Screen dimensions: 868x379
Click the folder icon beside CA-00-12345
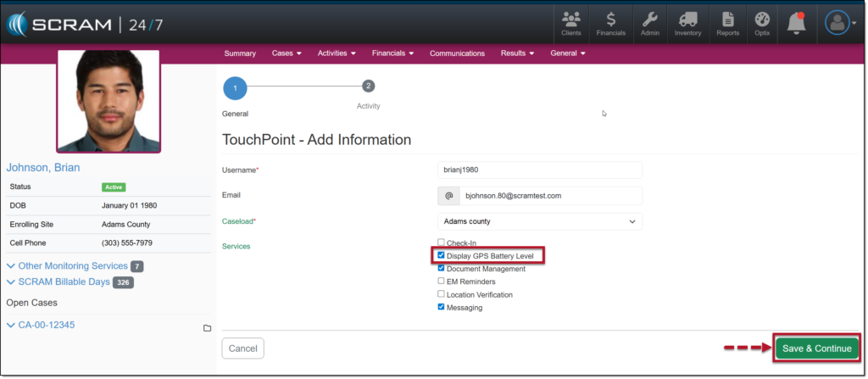point(206,328)
